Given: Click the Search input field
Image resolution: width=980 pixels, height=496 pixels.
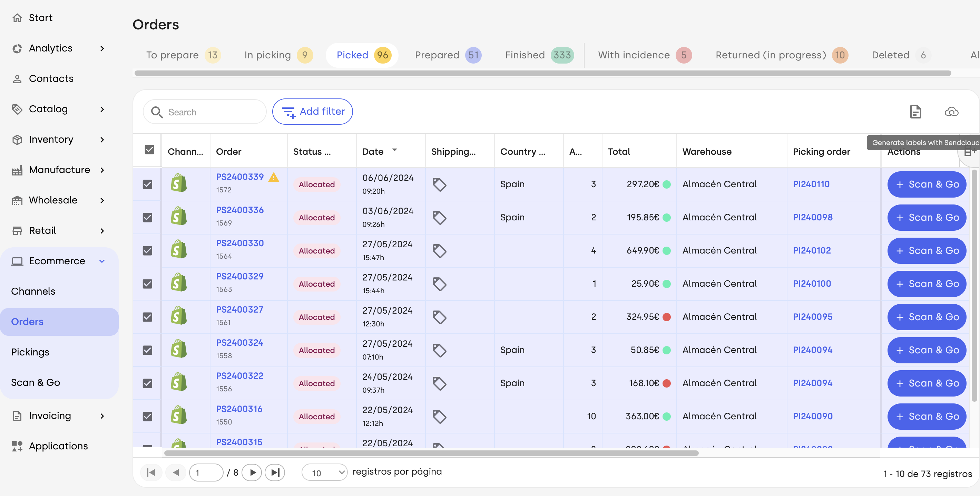Looking at the screenshot, I should [205, 112].
